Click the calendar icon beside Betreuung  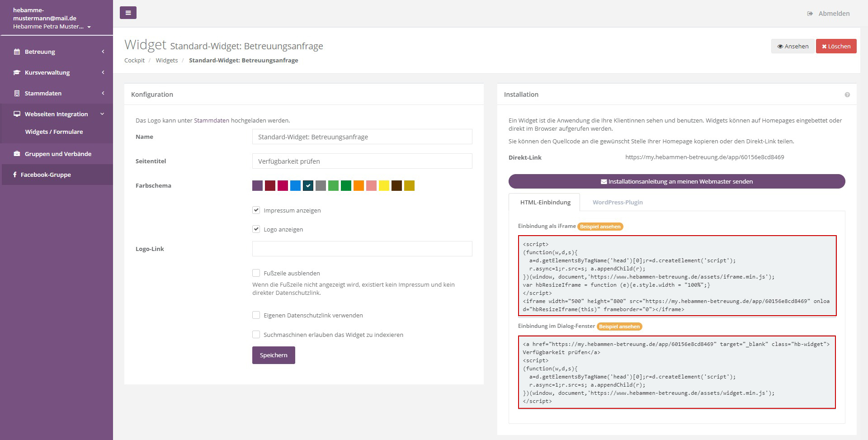tap(17, 52)
